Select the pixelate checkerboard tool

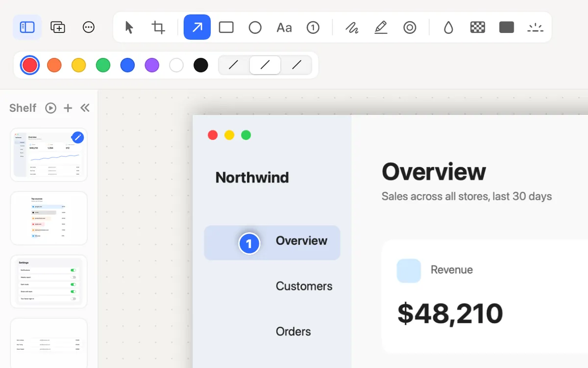pos(477,27)
